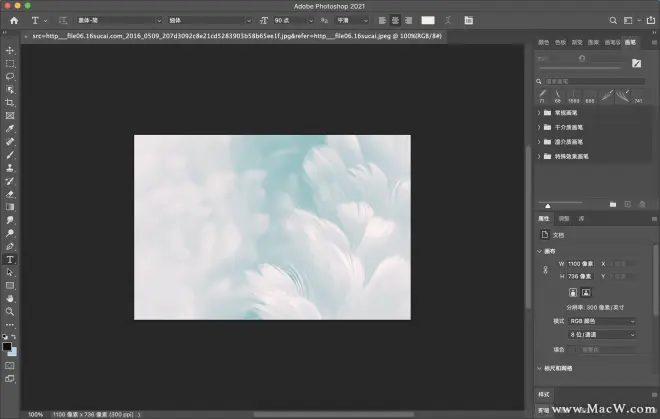The height and width of the screenshot is (419, 660).
Task: Pick the Zoom tool in toolbar
Action: pos(10,311)
